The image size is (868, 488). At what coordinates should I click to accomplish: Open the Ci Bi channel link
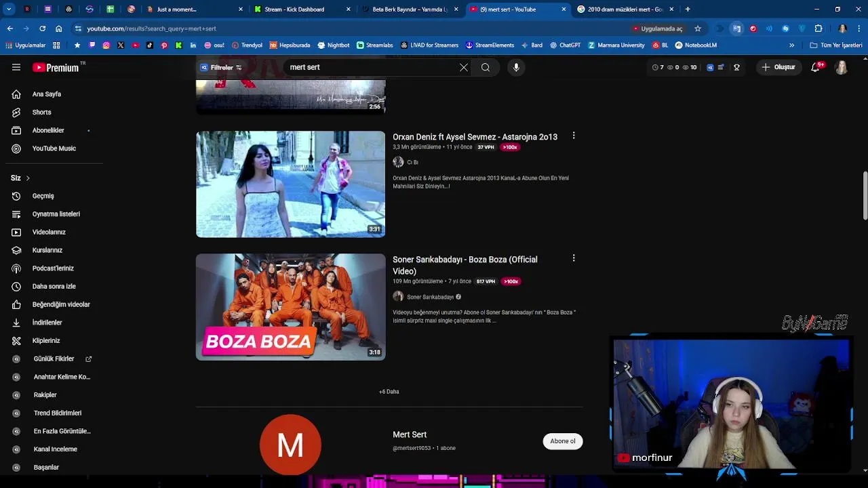click(x=412, y=163)
